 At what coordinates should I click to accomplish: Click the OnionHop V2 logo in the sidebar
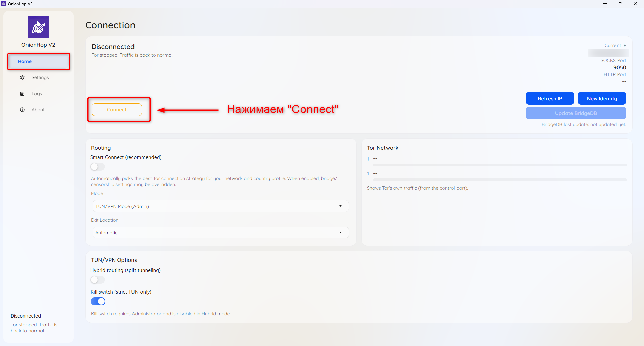pyautogui.click(x=38, y=27)
